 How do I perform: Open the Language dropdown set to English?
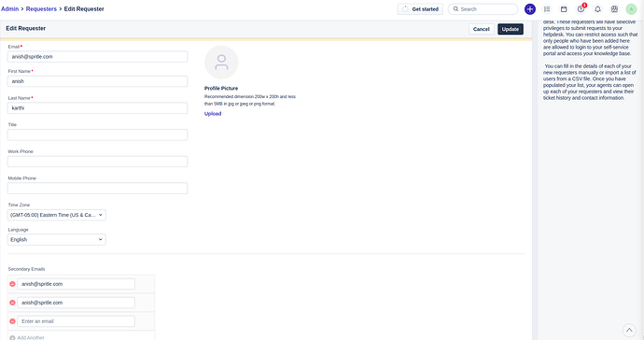(x=57, y=239)
